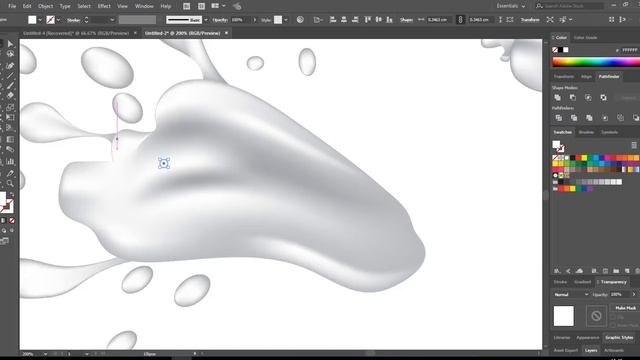640x360 pixels.
Task: Select the Zoom magnifier tool
Action: tap(10, 183)
